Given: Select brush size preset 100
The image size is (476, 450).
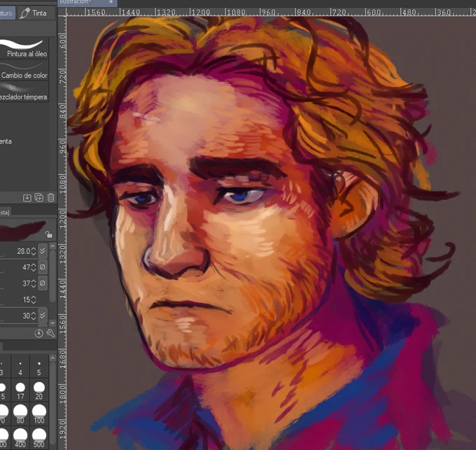Looking at the screenshot, I should pos(39,414).
